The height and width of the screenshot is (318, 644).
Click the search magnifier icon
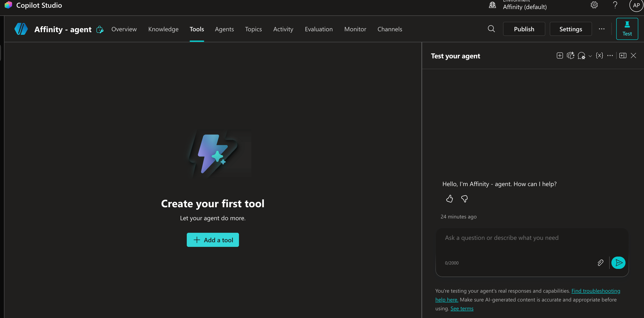tap(491, 29)
